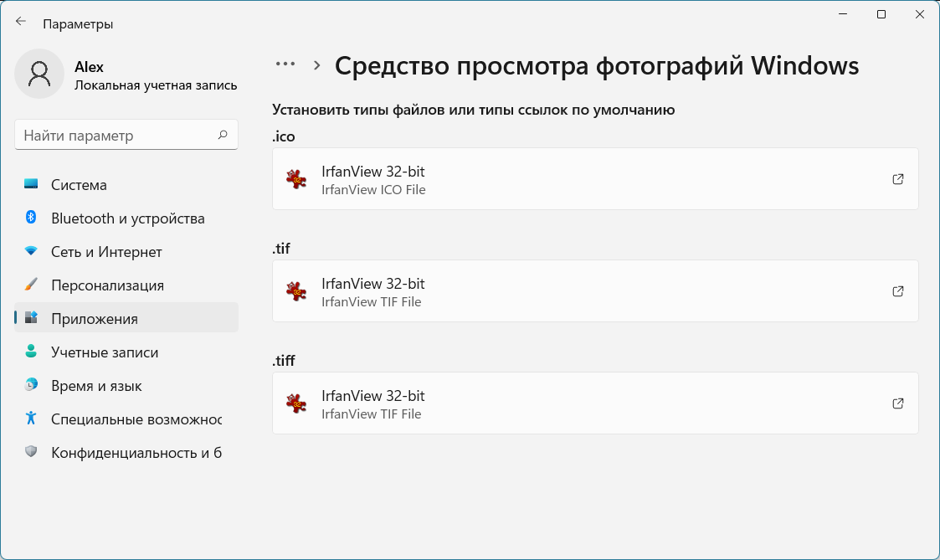The width and height of the screenshot is (940, 560).
Task: Click the IrfanView icon in the .tiff row
Action: point(296,403)
